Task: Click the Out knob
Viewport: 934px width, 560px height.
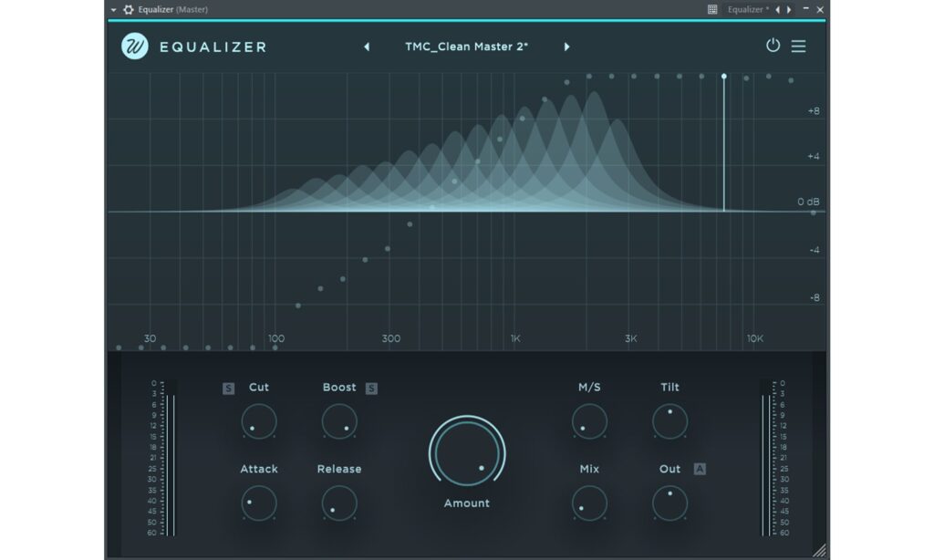Action: 669,503
